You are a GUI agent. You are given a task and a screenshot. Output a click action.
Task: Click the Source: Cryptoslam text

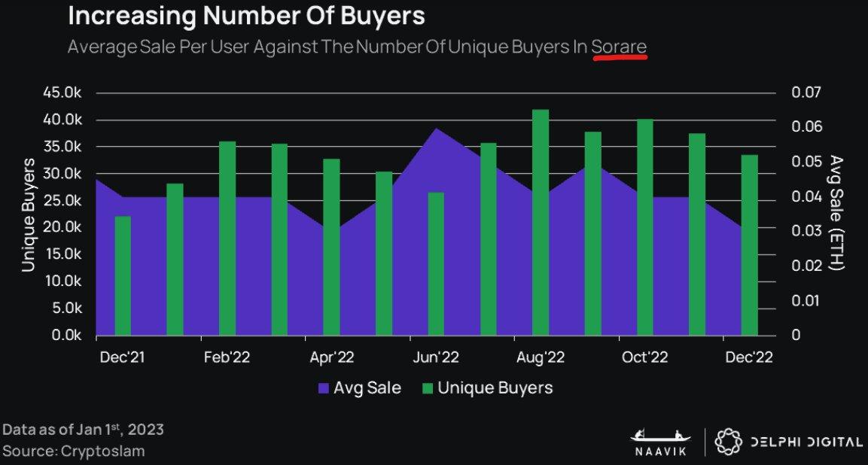pos(74,451)
